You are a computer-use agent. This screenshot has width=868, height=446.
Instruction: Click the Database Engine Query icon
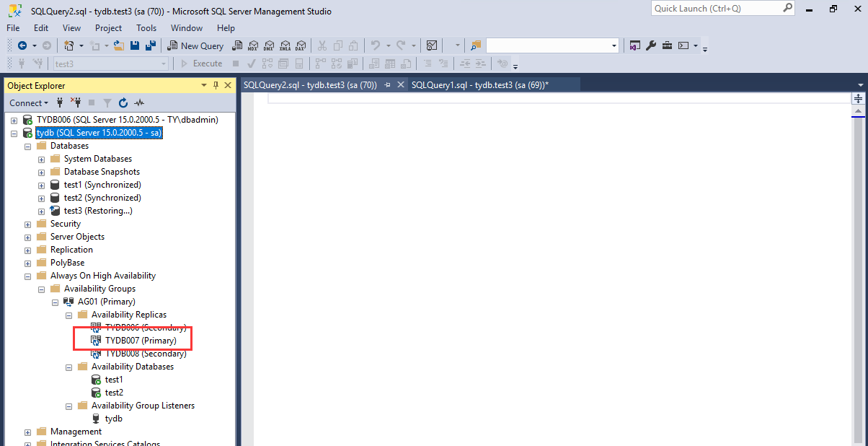tap(236, 45)
